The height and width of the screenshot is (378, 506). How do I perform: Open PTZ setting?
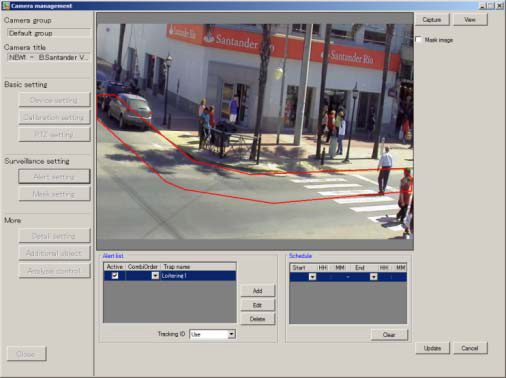coord(54,135)
